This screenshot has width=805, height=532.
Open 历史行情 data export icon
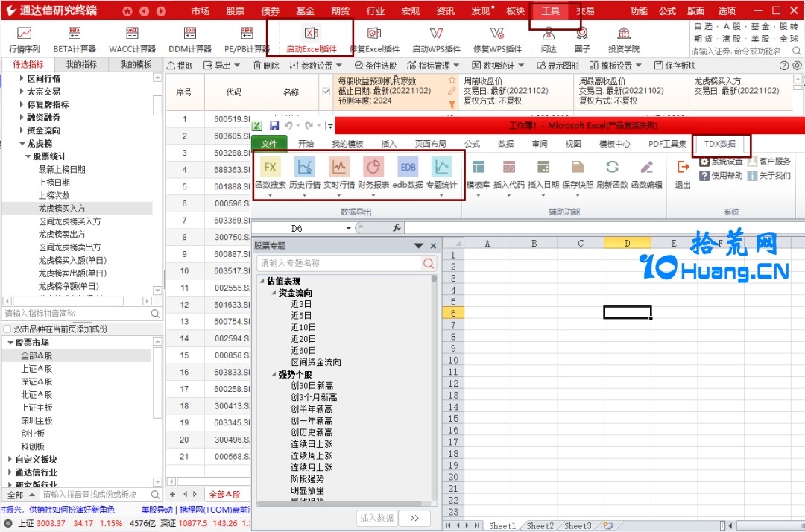tap(304, 167)
